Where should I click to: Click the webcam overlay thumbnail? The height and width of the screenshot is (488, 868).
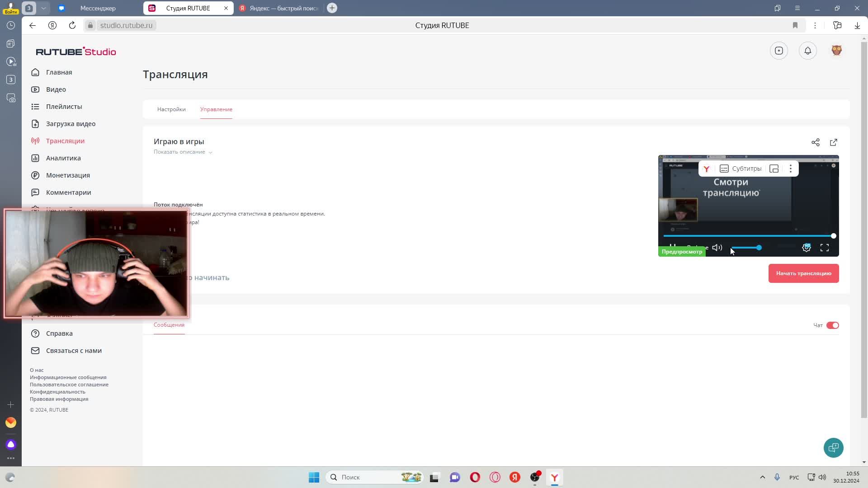pyautogui.click(x=96, y=264)
